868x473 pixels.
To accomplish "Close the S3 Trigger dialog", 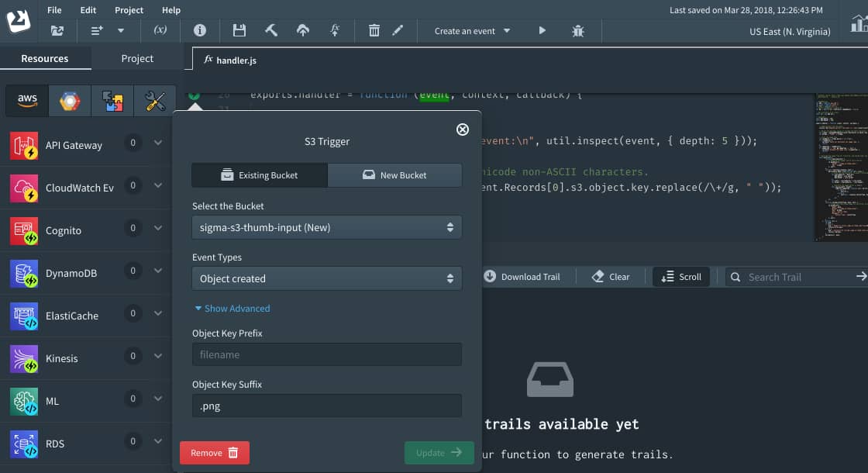I will 462,129.
